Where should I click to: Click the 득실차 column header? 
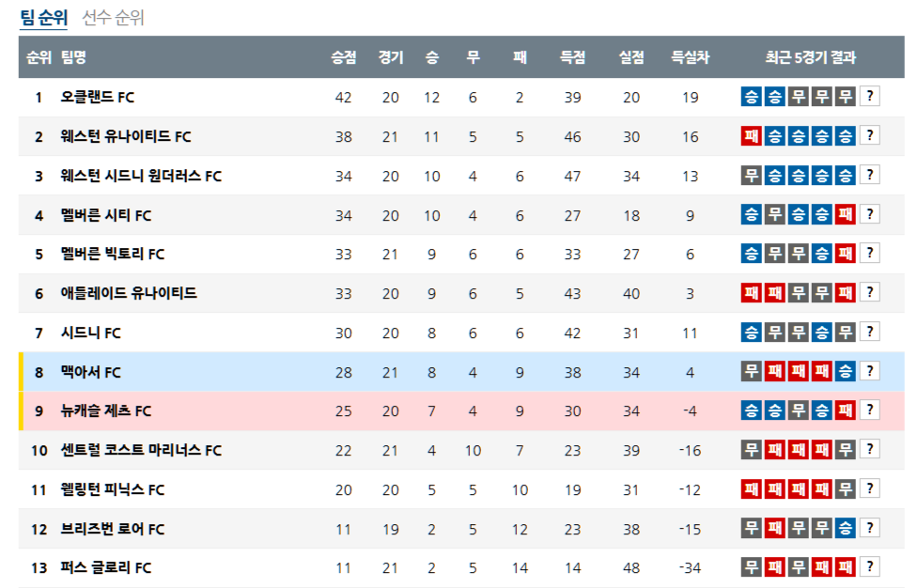click(690, 57)
